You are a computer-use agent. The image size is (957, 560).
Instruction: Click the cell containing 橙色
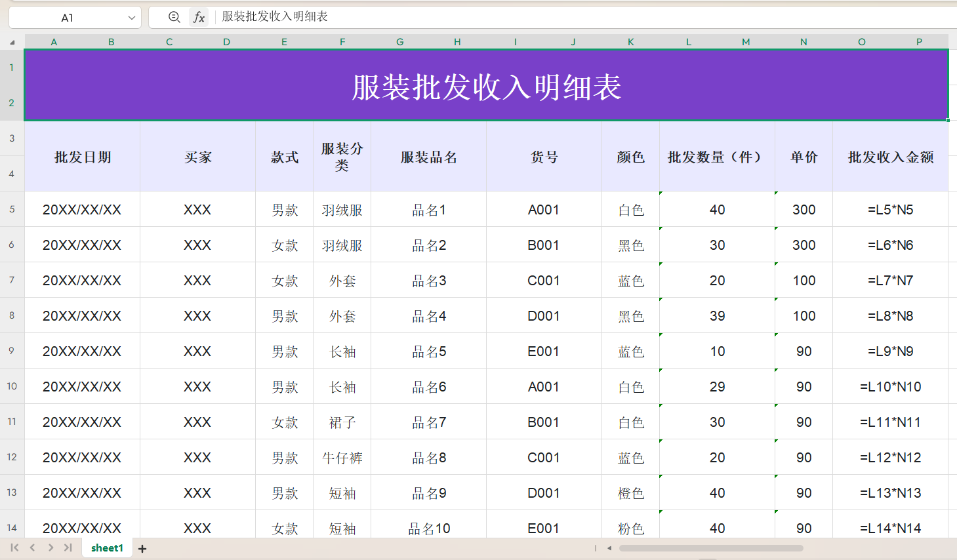[x=631, y=493]
